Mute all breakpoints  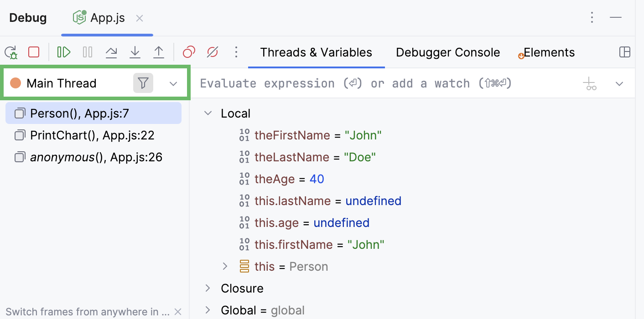212,52
